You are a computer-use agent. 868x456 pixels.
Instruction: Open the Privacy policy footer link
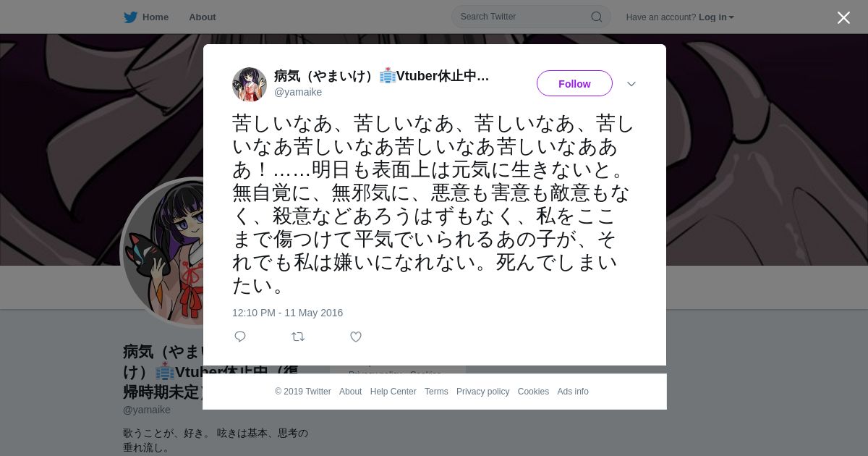(x=482, y=392)
